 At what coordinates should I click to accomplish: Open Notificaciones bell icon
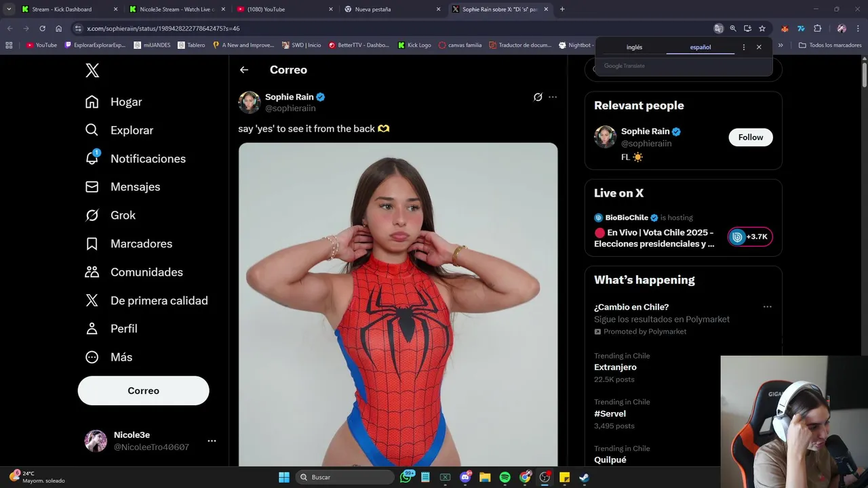tap(92, 158)
